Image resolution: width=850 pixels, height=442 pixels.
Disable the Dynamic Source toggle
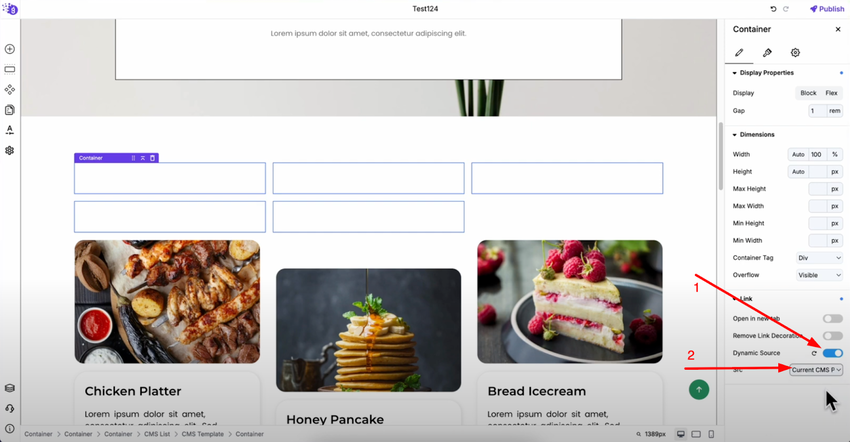tap(833, 353)
